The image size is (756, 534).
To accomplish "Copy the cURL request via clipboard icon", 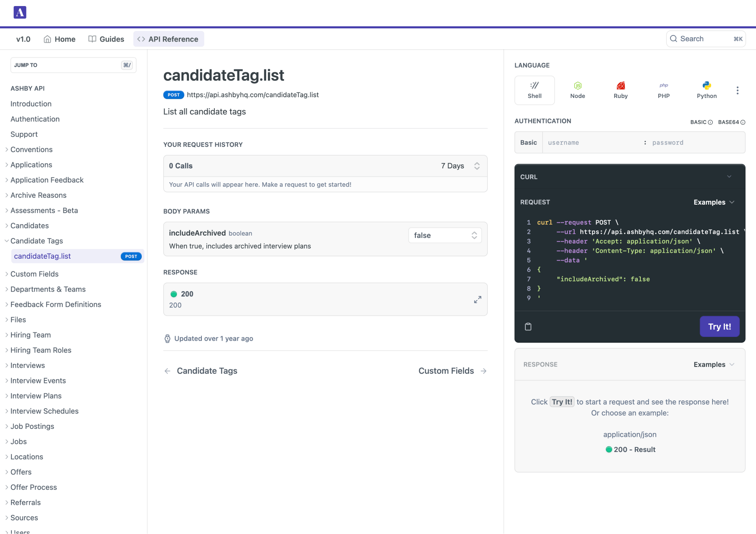I will click(x=528, y=326).
